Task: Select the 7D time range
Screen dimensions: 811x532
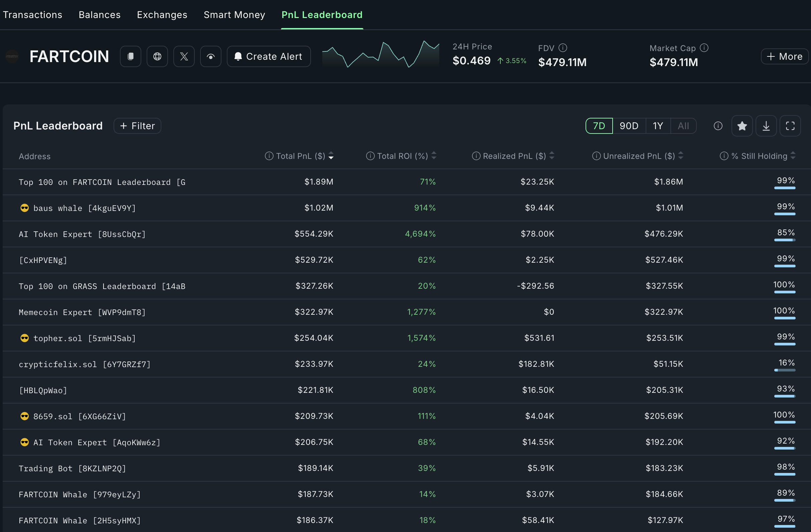Action: (599, 126)
